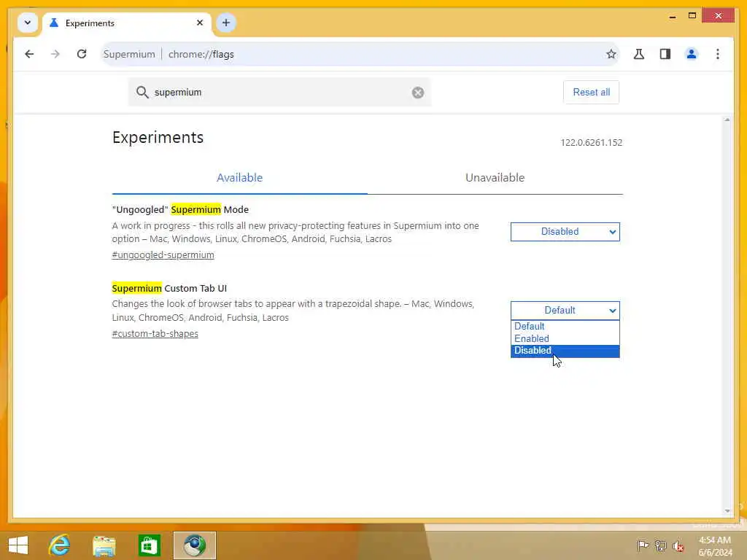Click the Experiments page heading
Viewport: 747px width, 560px height.
pos(158,137)
